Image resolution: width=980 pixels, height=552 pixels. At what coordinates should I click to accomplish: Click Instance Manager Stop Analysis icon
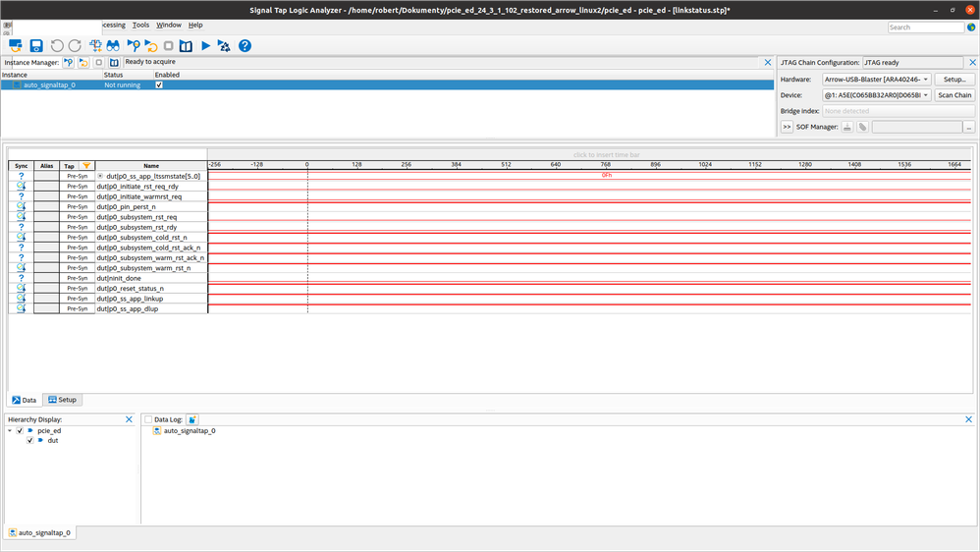[99, 63]
